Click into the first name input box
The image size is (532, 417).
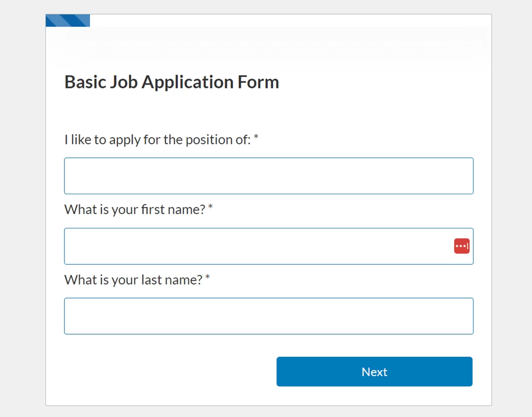pyautogui.click(x=256, y=246)
